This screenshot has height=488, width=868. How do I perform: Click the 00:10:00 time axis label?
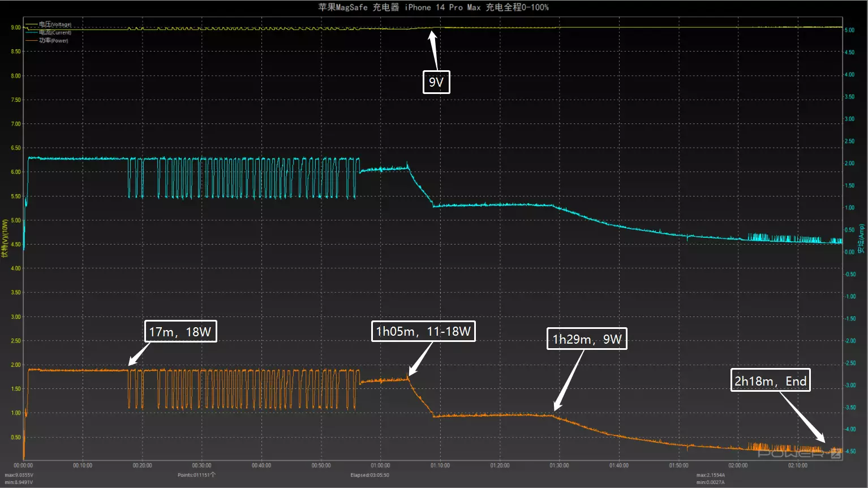click(83, 465)
